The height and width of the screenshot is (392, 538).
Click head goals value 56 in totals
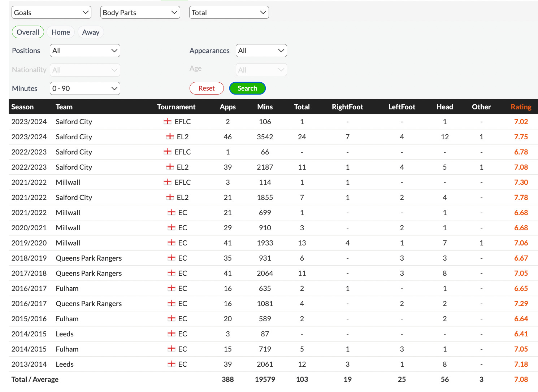(445, 379)
